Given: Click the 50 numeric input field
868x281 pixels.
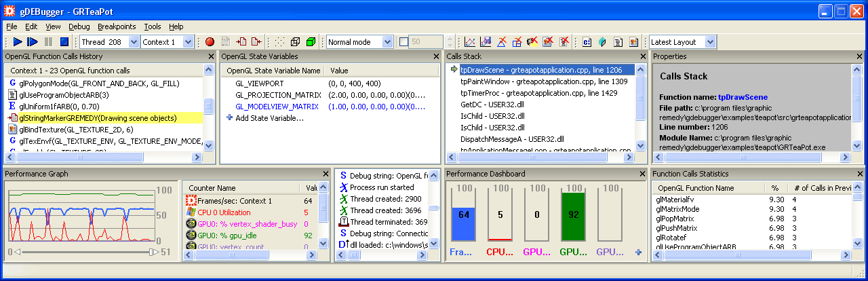Looking at the screenshot, I should point(427,42).
